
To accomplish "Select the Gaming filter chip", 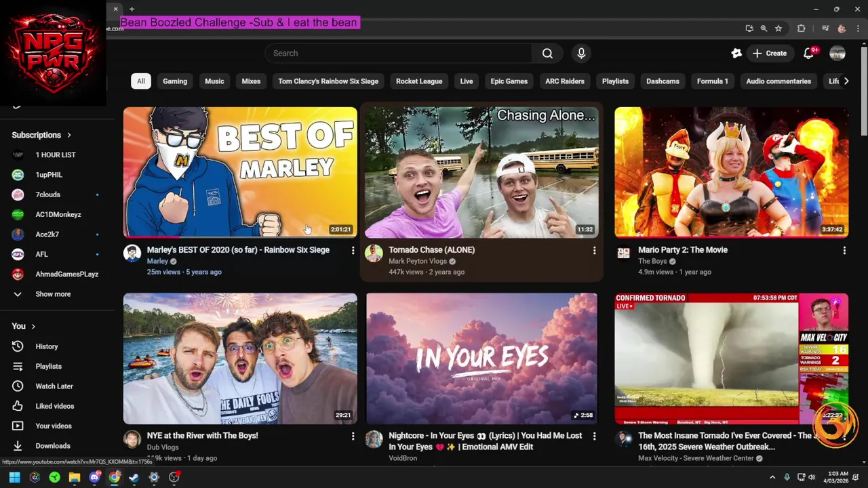I will [175, 81].
